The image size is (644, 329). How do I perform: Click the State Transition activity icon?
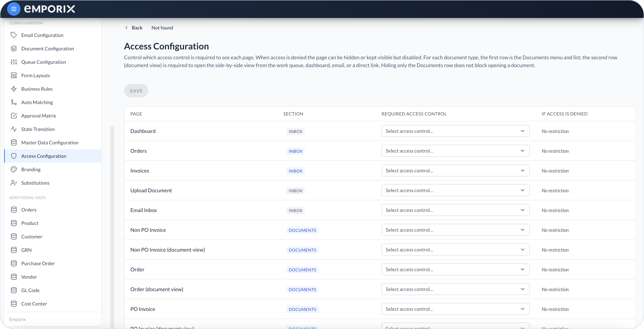[14, 129]
